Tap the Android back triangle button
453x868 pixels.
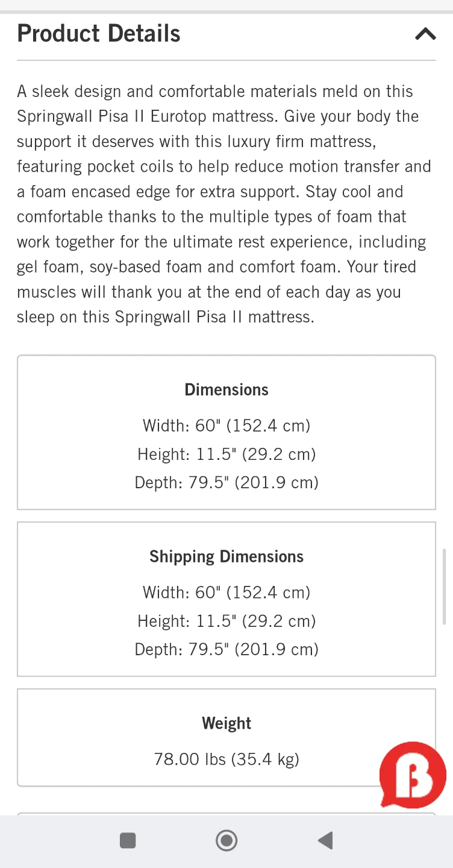tap(325, 840)
